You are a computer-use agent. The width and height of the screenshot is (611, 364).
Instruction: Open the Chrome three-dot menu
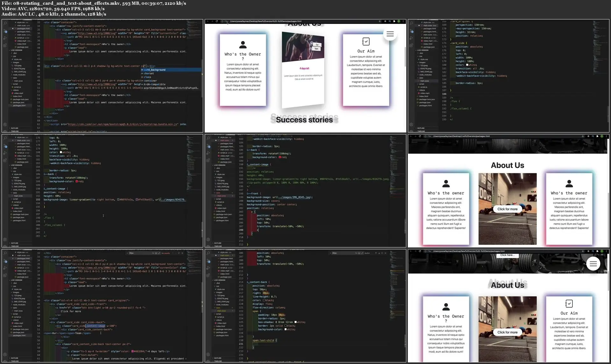tap(403, 21)
